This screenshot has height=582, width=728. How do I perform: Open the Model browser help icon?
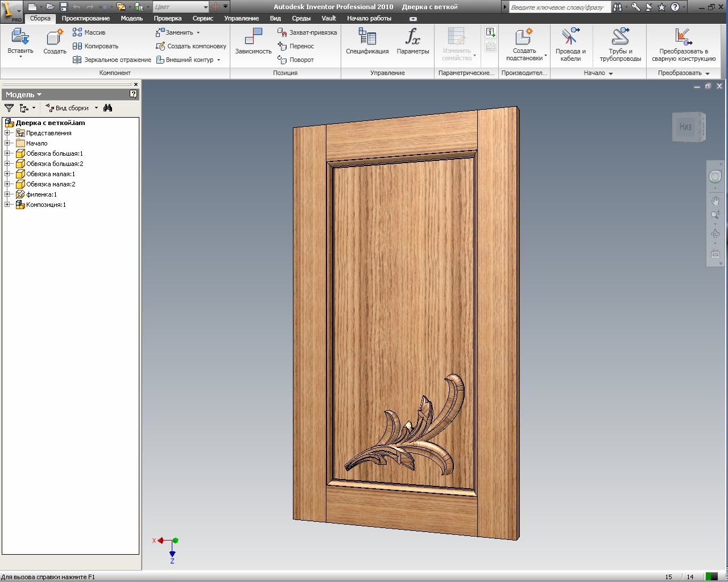(x=134, y=94)
